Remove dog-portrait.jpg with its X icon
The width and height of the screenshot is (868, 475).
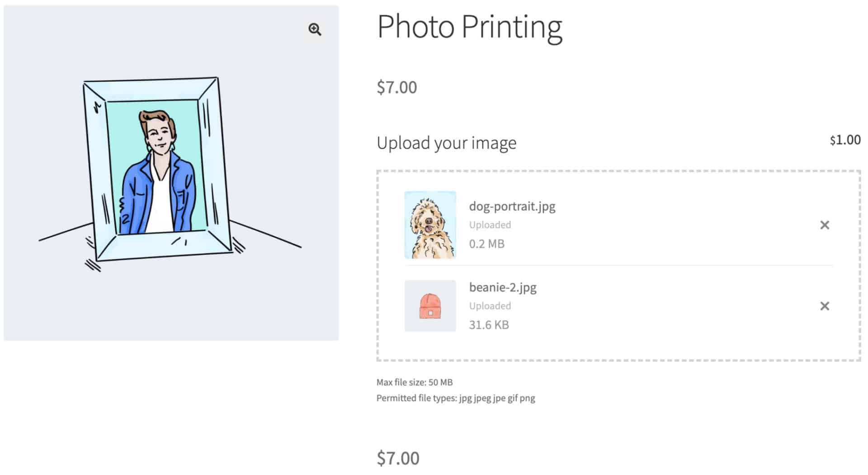click(x=825, y=225)
